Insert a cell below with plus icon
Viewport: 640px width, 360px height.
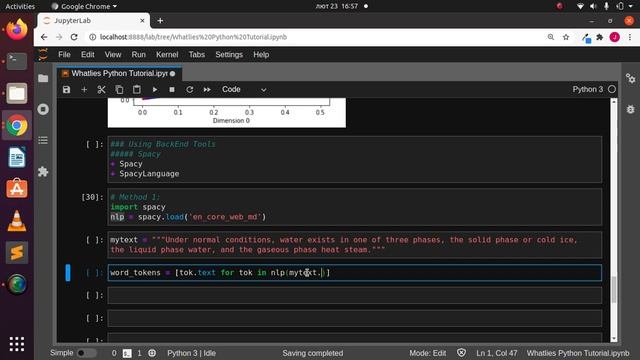tap(84, 89)
